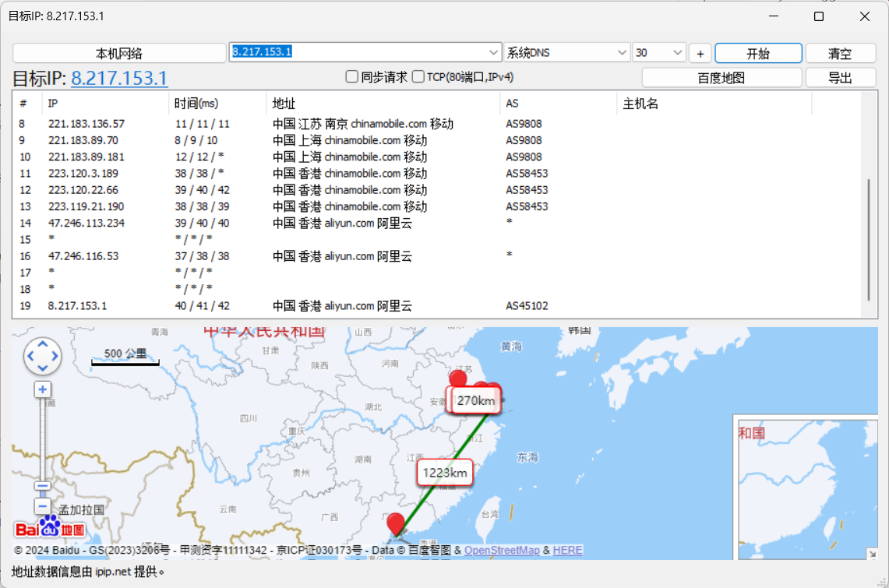Click the 1223km distance label on map
The image size is (889, 588).
click(445, 473)
